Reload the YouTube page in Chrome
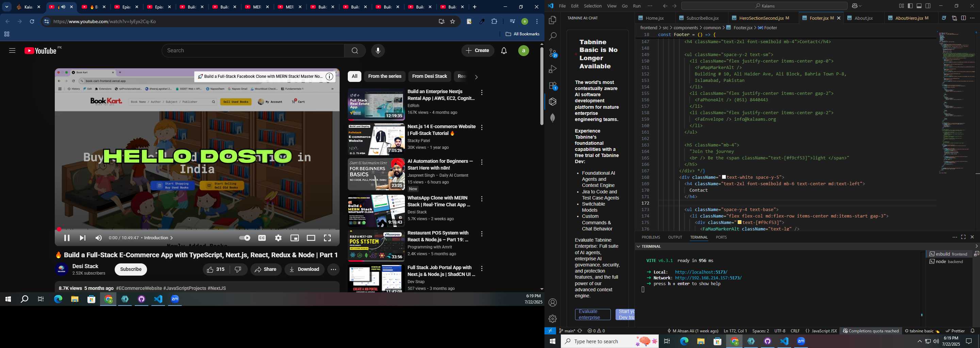Screen dimensions: 980x348 [x=32, y=22]
